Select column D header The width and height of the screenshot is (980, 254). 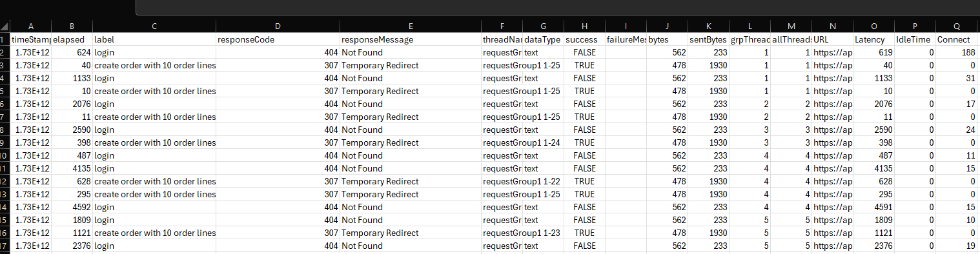278,26
